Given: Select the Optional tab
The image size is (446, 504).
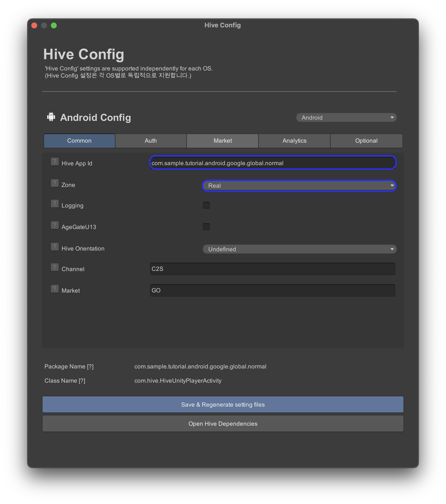Looking at the screenshot, I should pyautogui.click(x=366, y=141).
